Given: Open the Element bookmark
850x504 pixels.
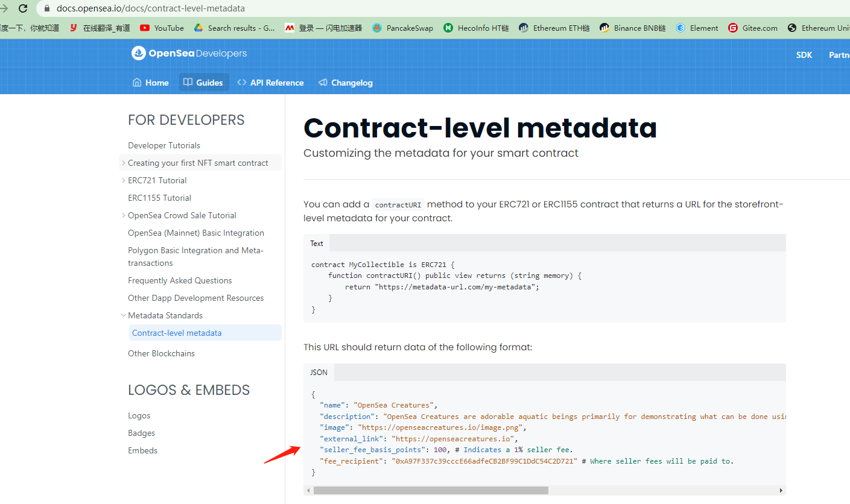Looking at the screenshot, I should coord(697,28).
